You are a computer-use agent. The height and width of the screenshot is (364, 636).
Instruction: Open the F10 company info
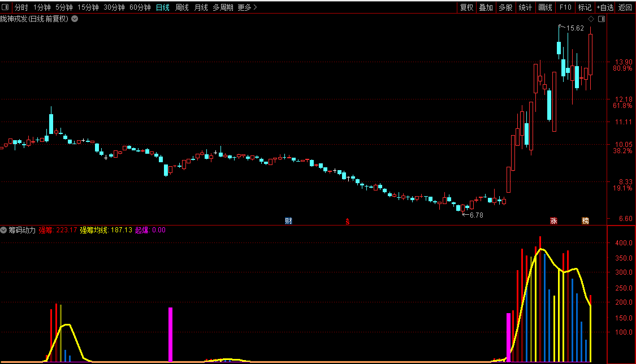[565, 7]
